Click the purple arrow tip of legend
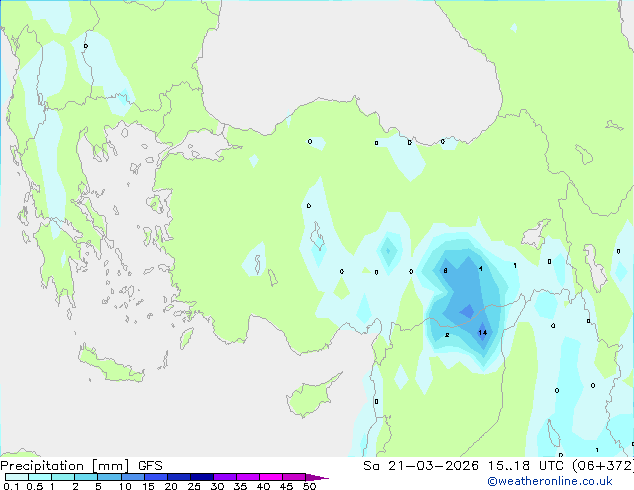The image size is (634, 490). (x=317, y=477)
